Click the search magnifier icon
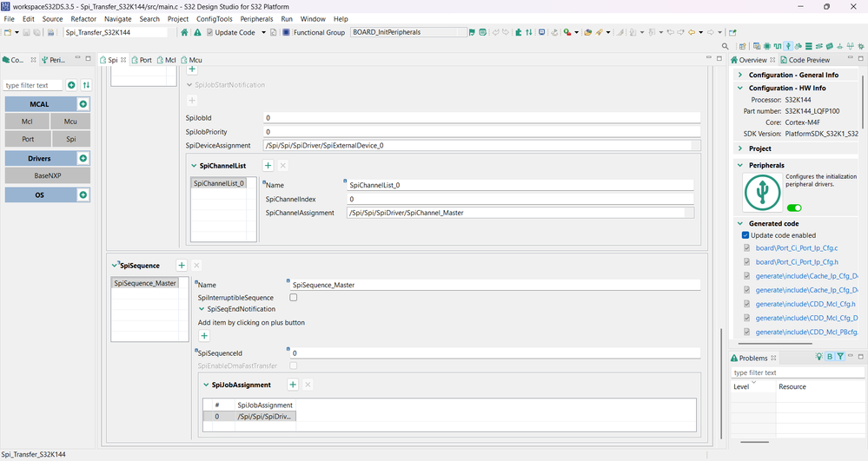868x461 pixels. (726, 47)
